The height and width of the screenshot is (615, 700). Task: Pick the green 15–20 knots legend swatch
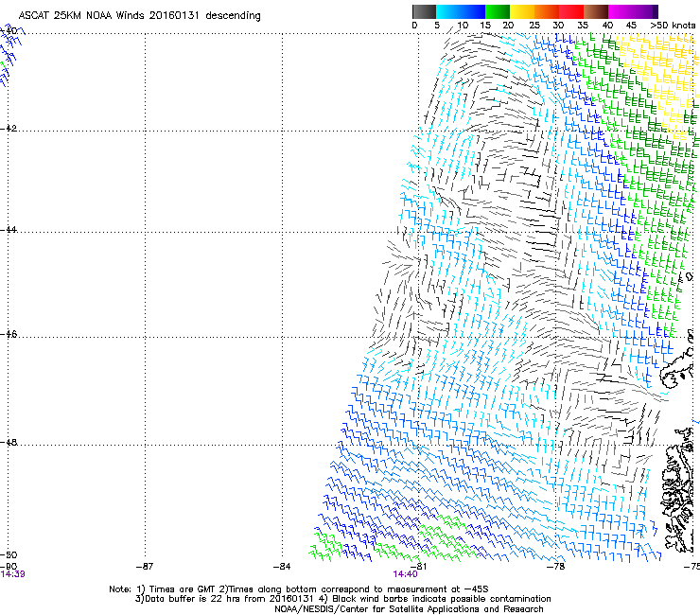[498, 11]
